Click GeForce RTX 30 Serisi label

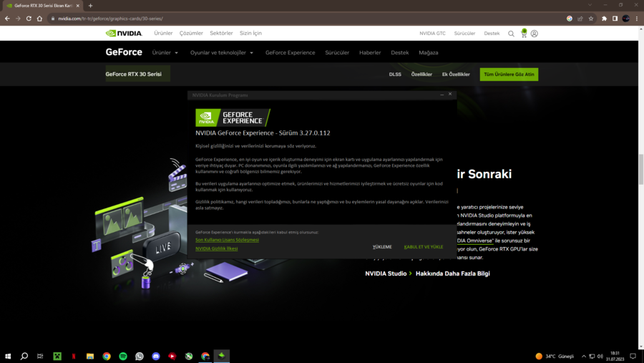tap(134, 74)
